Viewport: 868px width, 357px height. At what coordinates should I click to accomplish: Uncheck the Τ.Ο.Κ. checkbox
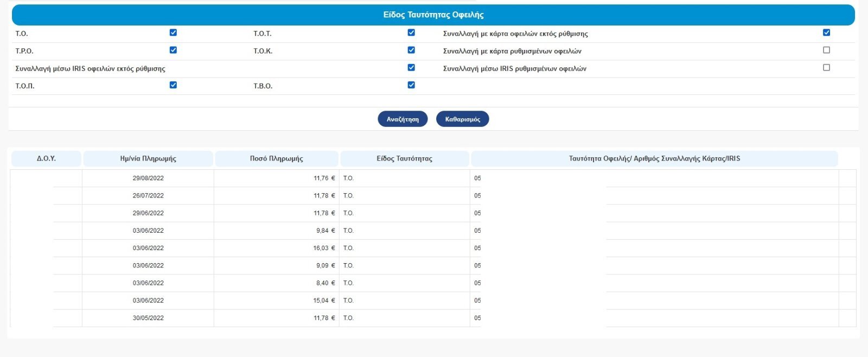click(x=411, y=50)
